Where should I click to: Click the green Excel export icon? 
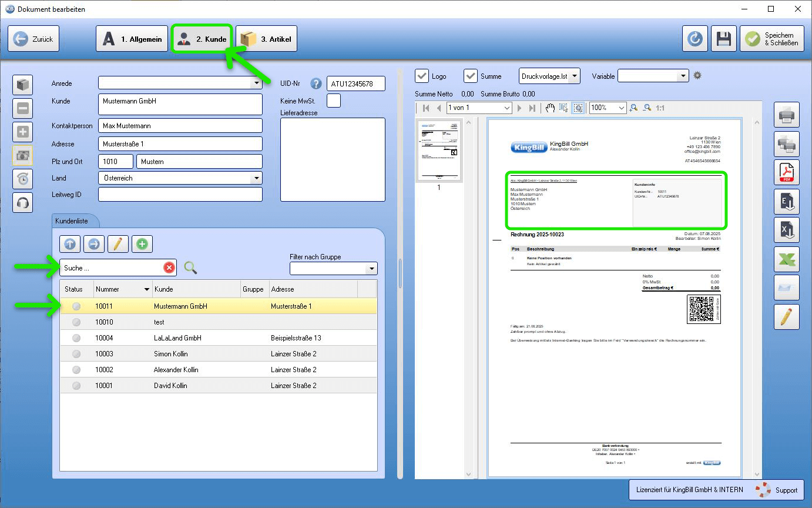tap(786, 259)
